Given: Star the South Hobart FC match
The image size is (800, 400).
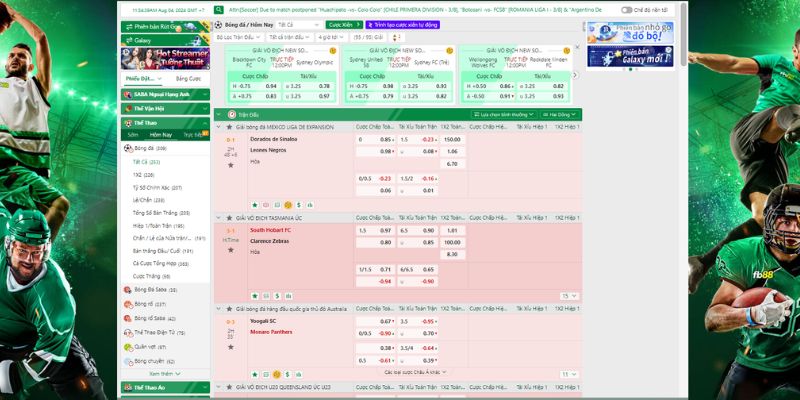Looking at the screenshot, I should [230, 249].
